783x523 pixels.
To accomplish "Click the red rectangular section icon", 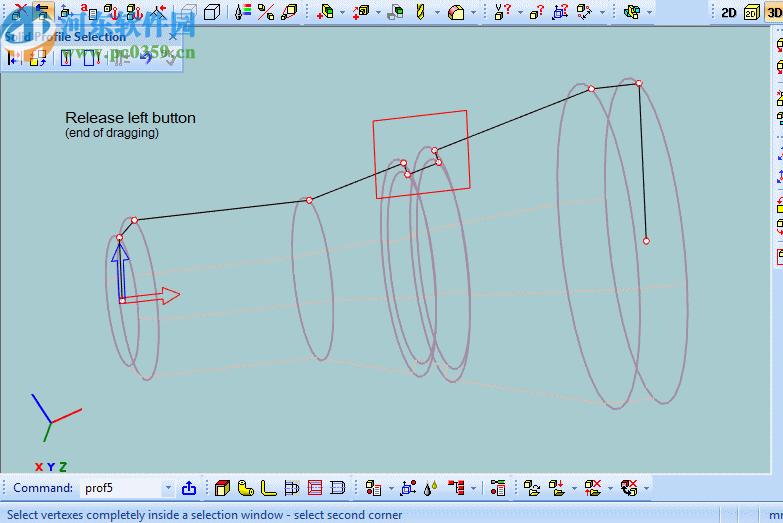I will tap(315, 488).
